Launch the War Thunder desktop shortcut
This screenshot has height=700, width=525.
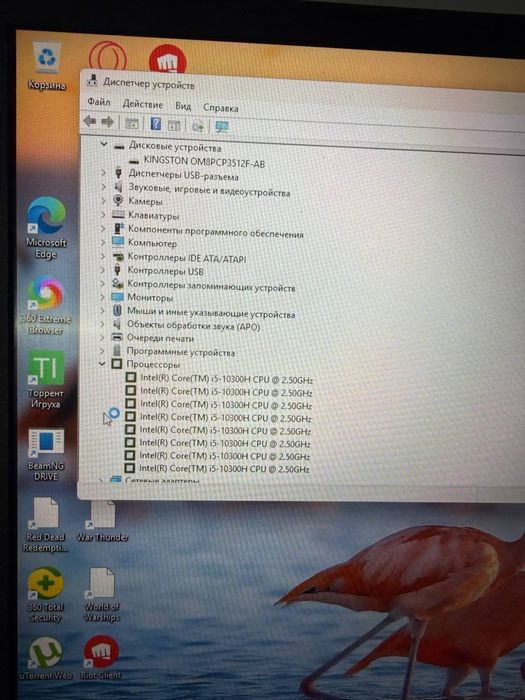click(x=103, y=521)
